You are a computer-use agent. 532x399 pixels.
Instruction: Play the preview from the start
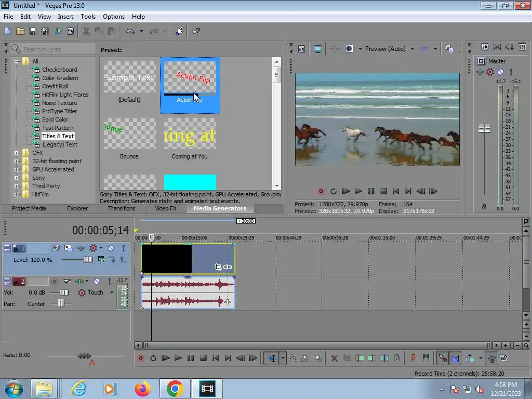pos(345,191)
